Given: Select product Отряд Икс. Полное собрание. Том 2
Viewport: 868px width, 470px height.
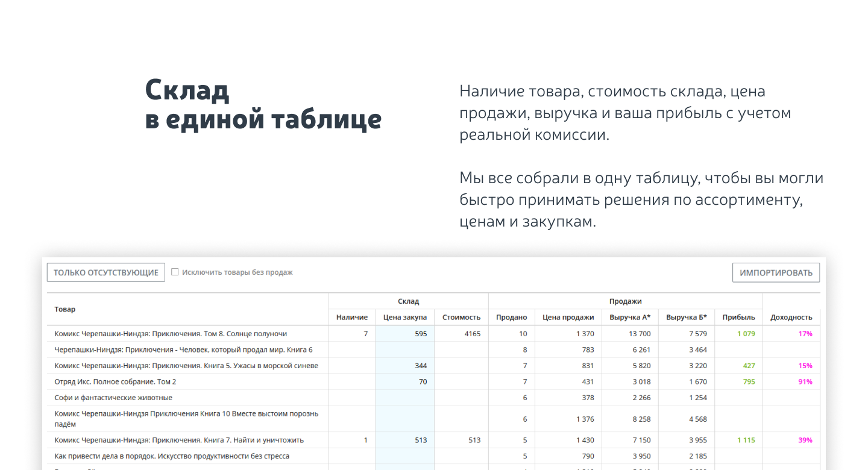Looking at the screenshot, I should pyautogui.click(x=115, y=382).
